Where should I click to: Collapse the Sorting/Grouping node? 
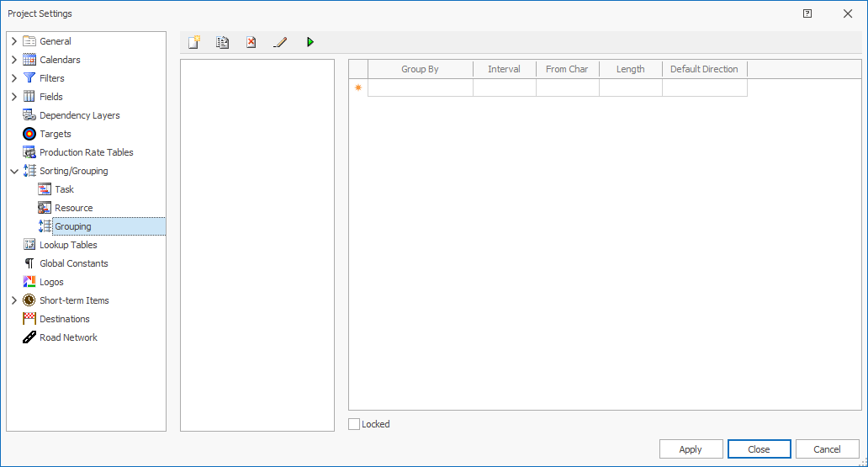coord(14,171)
